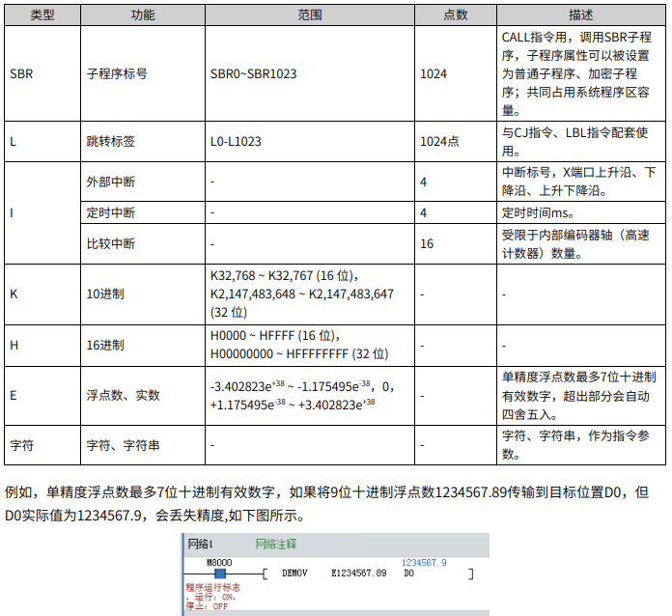Click the SBR0~SBR1023 range cell
The height and width of the screenshot is (616, 672).
[x=309, y=73]
